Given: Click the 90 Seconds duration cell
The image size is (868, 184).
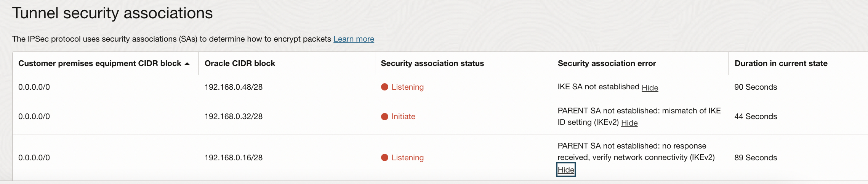Looking at the screenshot, I should [755, 87].
